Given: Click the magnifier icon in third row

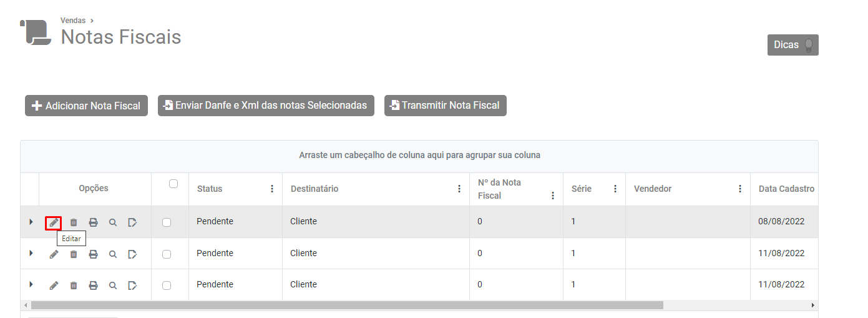Looking at the screenshot, I should point(113,285).
